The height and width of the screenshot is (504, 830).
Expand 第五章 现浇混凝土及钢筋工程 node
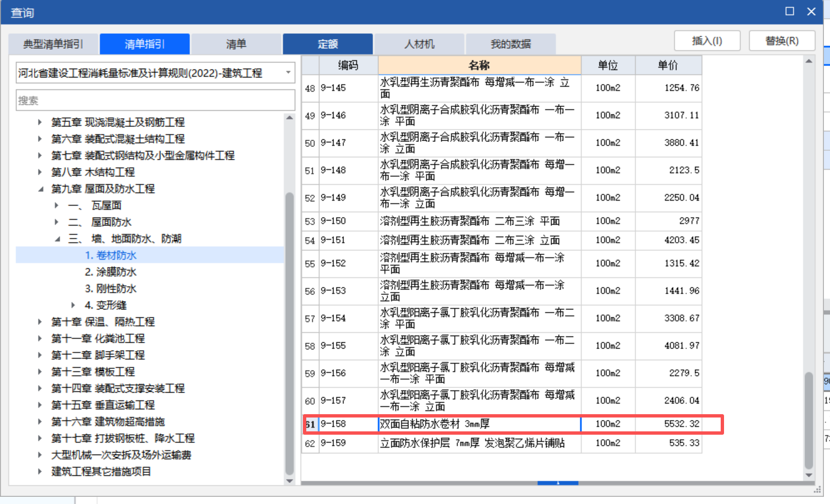39,122
